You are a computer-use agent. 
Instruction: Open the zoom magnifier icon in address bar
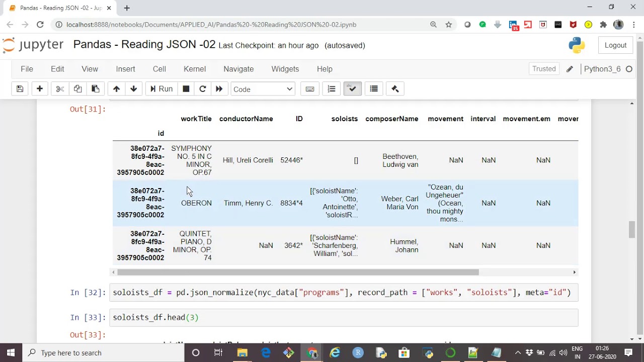click(433, 24)
